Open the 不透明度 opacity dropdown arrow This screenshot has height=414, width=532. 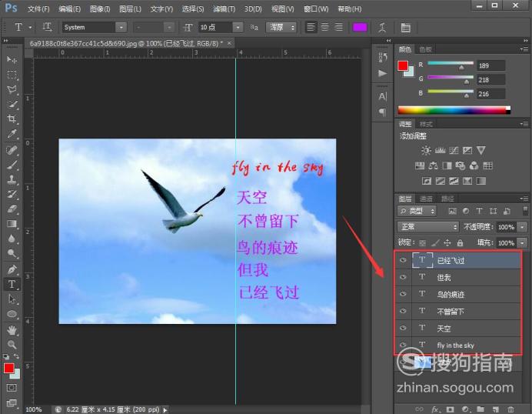click(x=523, y=226)
